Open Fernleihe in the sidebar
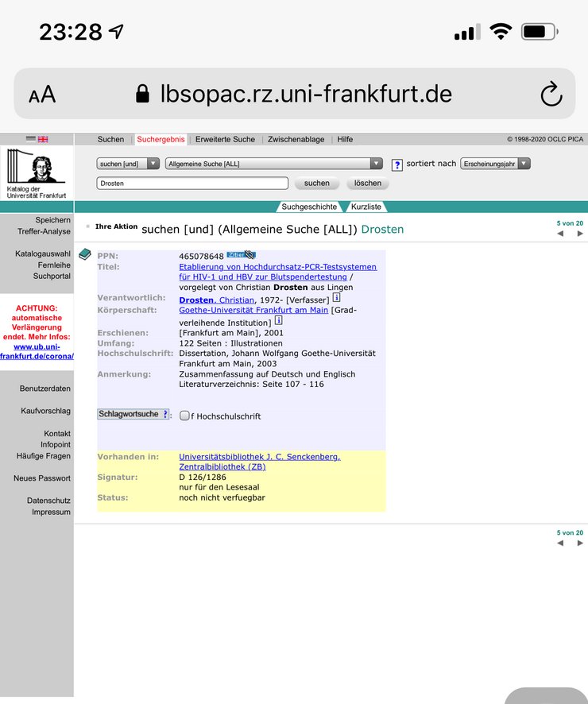The width and height of the screenshot is (588, 704). coord(54,265)
